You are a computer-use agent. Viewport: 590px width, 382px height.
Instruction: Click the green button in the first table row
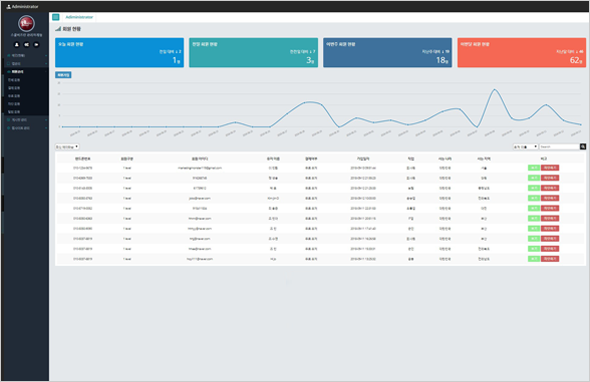pyautogui.click(x=534, y=168)
